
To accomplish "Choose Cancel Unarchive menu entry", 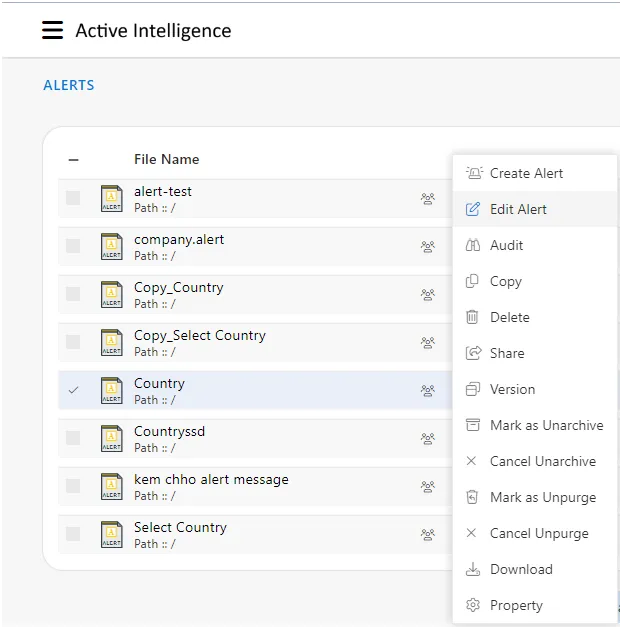I will pyautogui.click(x=535, y=461).
